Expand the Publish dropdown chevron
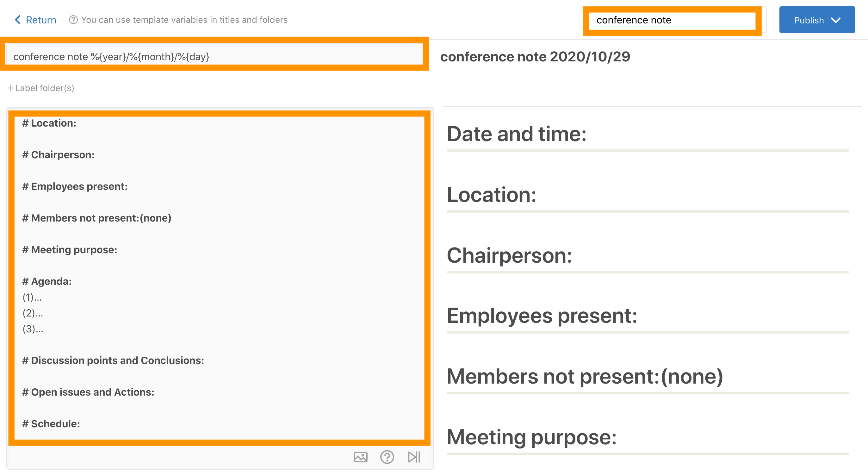 [836, 20]
